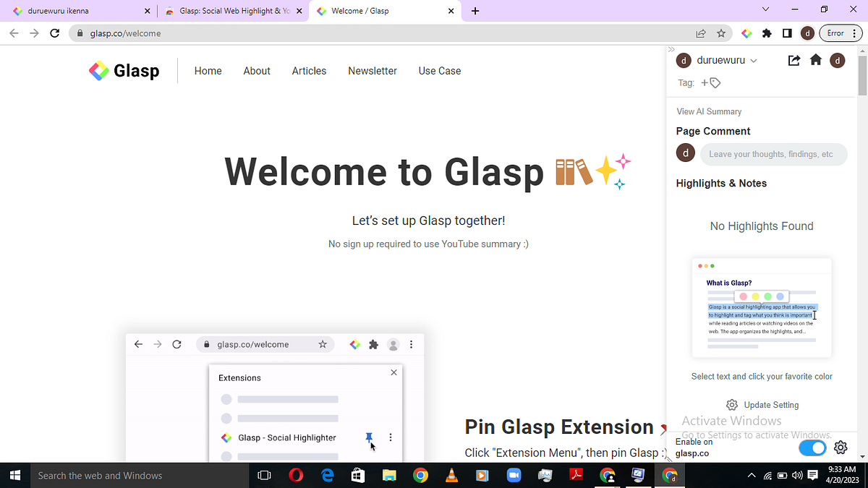
Task: Open the share icon in Glasp sidebar
Action: click(x=793, y=61)
